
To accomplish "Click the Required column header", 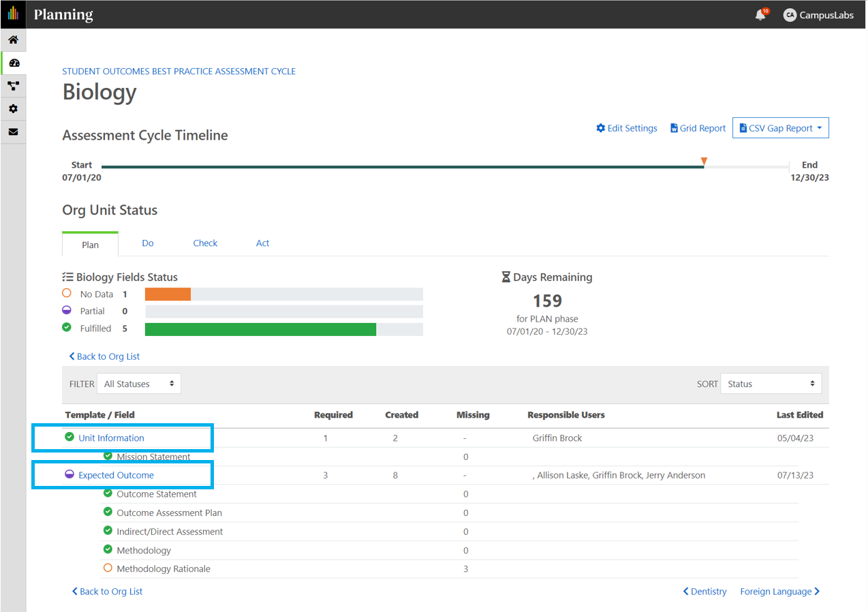I will 333,414.
